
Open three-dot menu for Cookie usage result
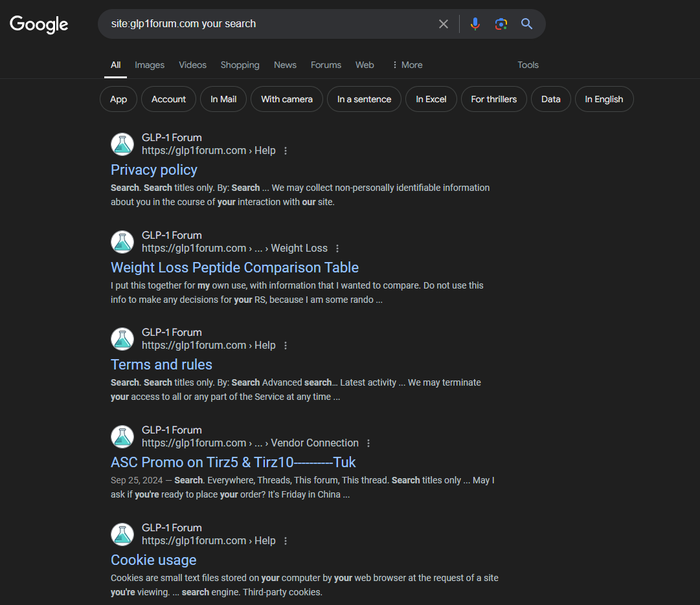click(286, 541)
